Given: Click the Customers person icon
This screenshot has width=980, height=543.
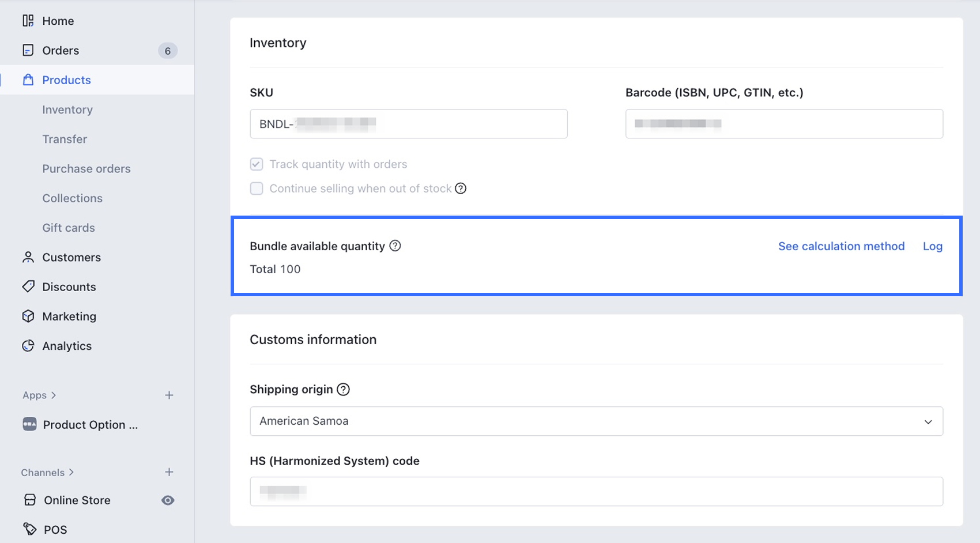Looking at the screenshot, I should (28, 257).
